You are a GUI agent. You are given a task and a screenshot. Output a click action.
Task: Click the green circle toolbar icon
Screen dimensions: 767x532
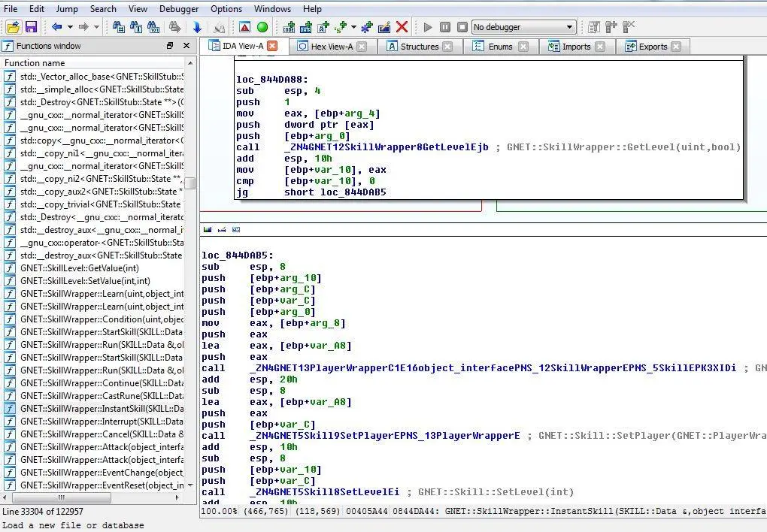pos(262,27)
